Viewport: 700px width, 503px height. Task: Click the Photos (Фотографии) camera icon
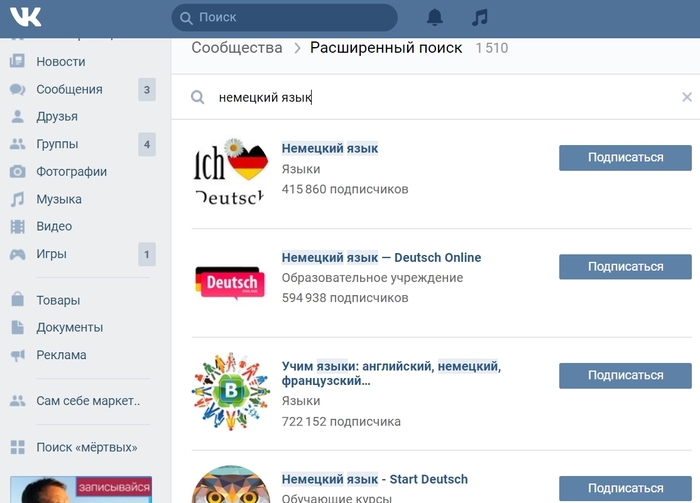[x=17, y=171]
